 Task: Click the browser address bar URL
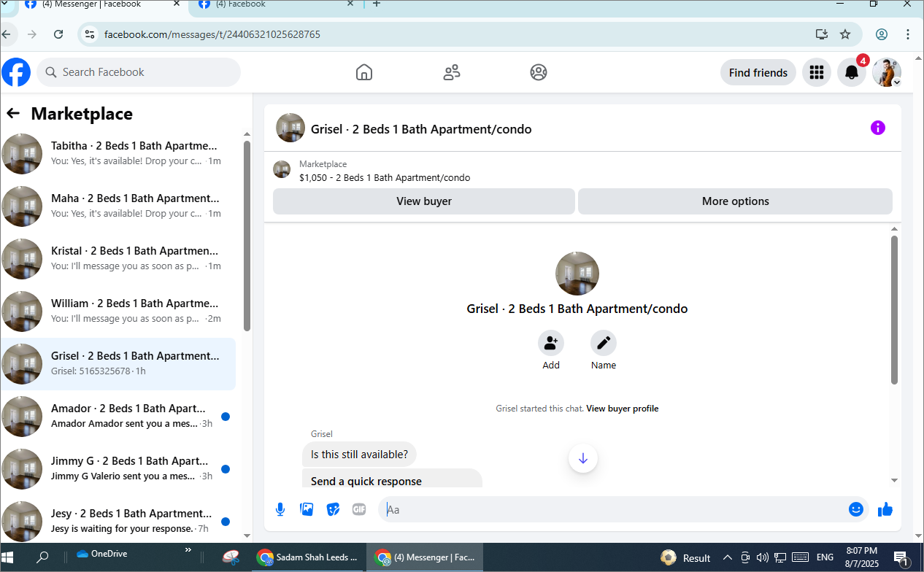pos(212,34)
